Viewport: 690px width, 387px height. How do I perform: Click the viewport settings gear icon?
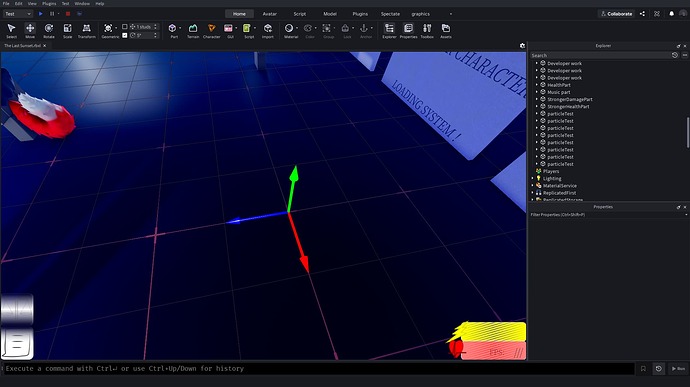522,46
